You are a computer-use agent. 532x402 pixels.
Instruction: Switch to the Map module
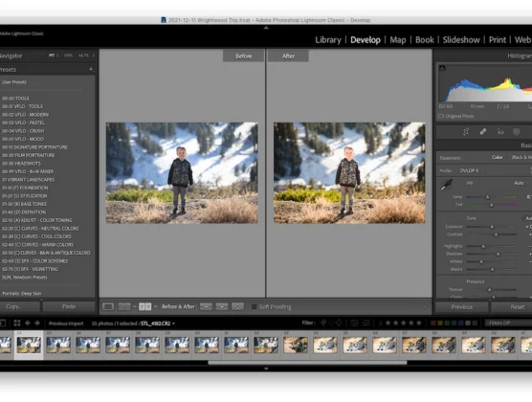pyautogui.click(x=398, y=40)
